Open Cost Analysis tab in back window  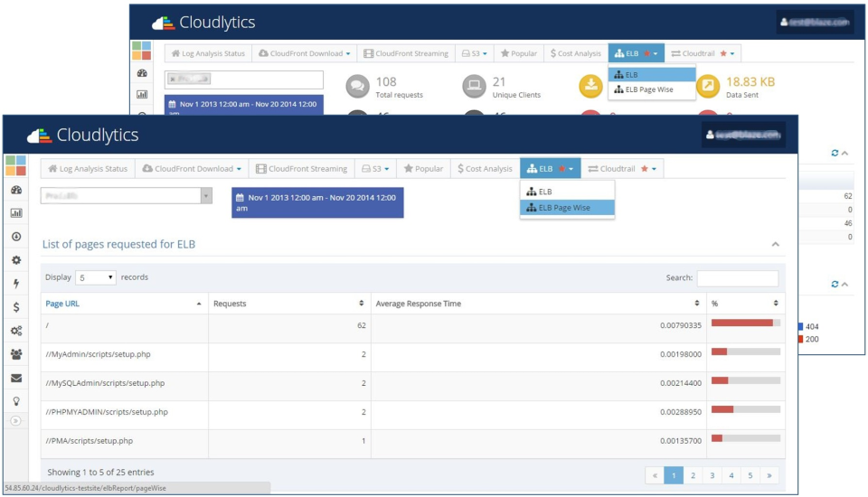(576, 53)
